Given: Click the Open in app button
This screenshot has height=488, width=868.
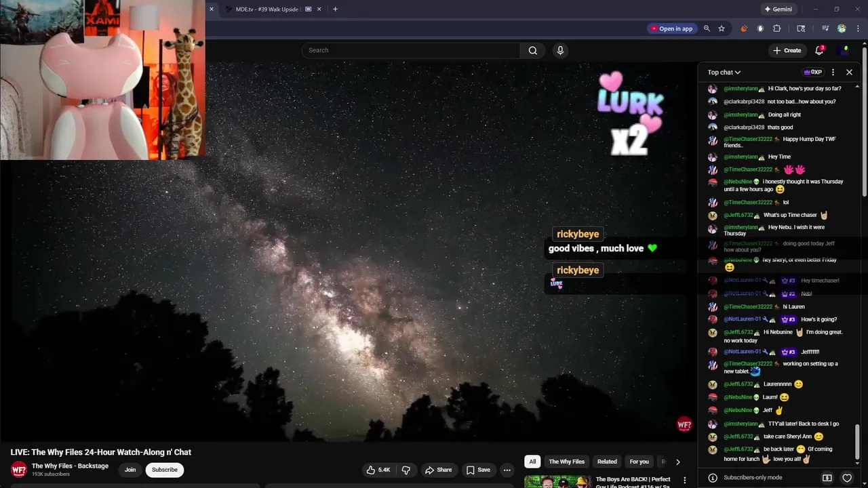Looking at the screenshot, I should [x=671, y=28].
